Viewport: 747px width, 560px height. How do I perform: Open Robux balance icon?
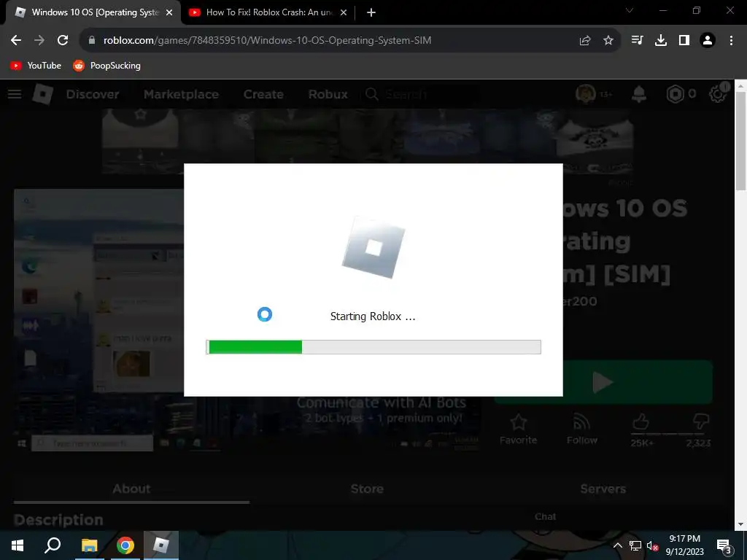[x=675, y=94]
